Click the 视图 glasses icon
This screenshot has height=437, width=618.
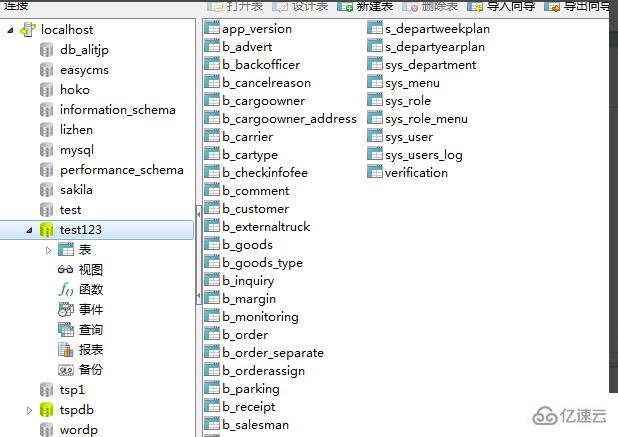(65, 270)
